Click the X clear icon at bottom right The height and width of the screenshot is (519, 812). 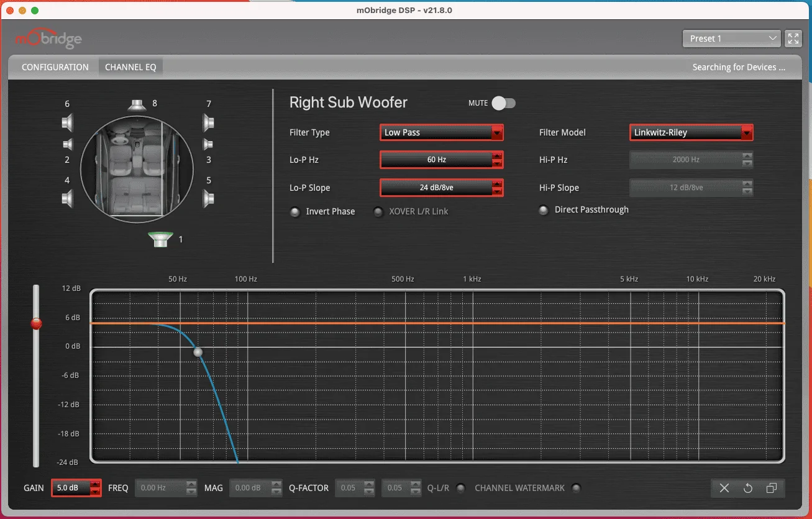tap(724, 488)
